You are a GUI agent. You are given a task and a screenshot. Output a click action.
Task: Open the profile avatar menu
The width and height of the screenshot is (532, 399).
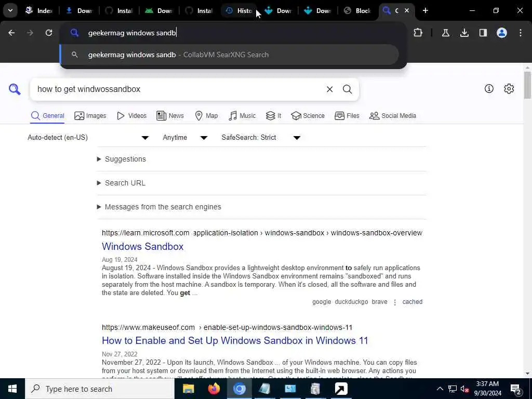click(x=502, y=33)
